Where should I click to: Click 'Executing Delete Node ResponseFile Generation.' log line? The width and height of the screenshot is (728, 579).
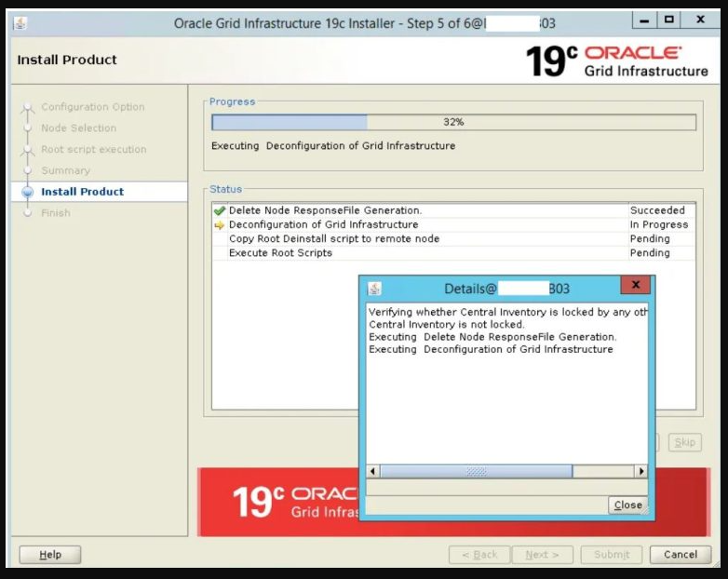point(492,337)
